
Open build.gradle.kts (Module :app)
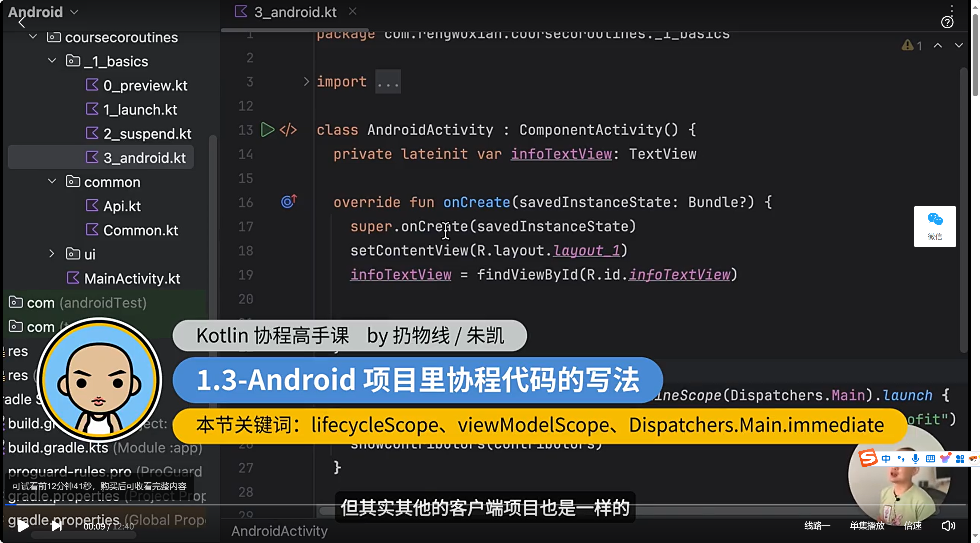coord(105,448)
